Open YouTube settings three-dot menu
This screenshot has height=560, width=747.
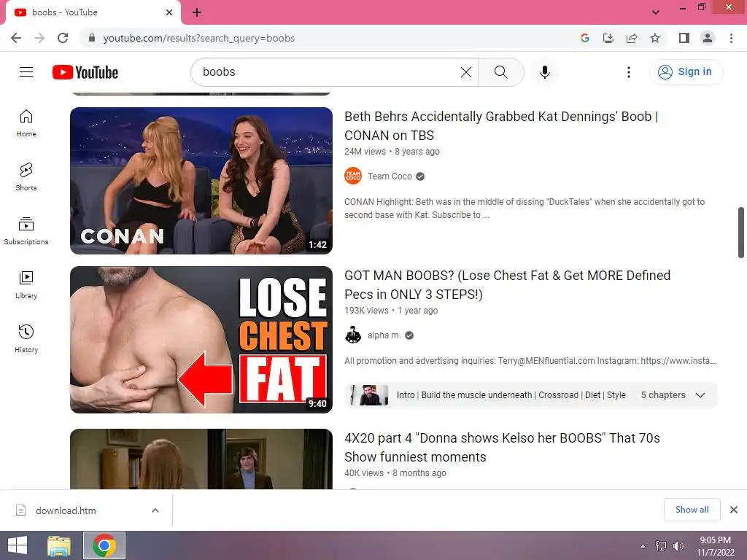pyautogui.click(x=629, y=72)
